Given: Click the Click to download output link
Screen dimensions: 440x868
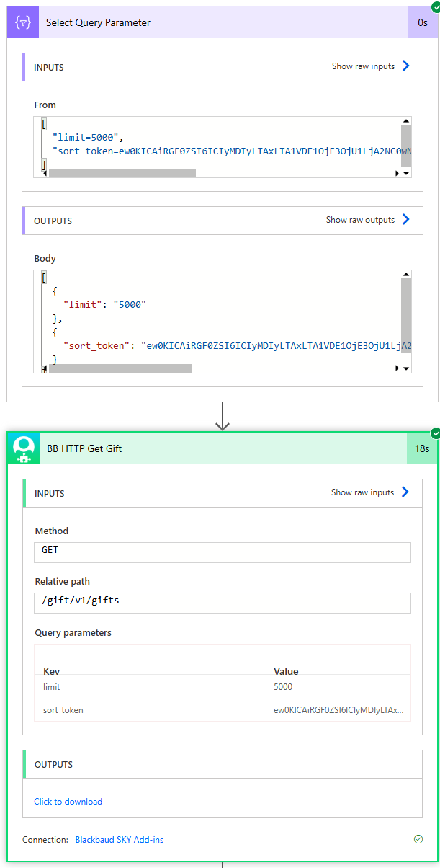Looking at the screenshot, I should (68, 802).
